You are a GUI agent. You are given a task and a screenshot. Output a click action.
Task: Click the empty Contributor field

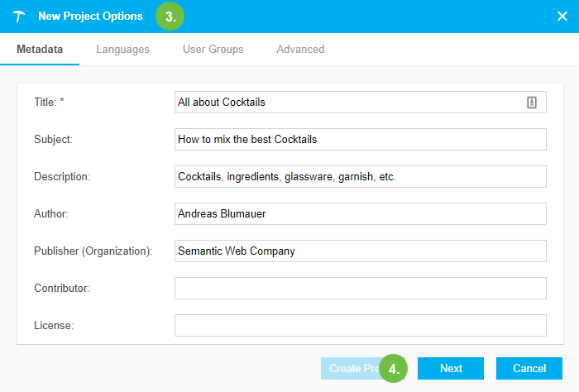pyautogui.click(x=360, y=289)
